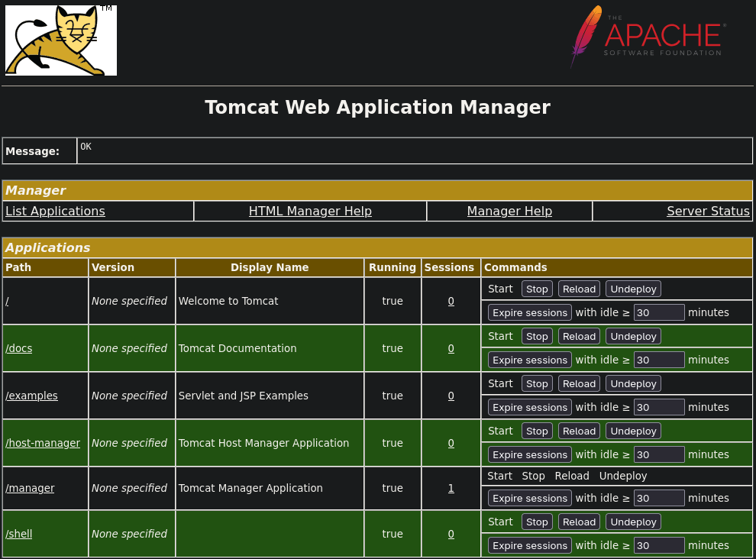This screenshot has width=756, height=559.
Task: Open the /host-manager path link
Action: [43, 443]
